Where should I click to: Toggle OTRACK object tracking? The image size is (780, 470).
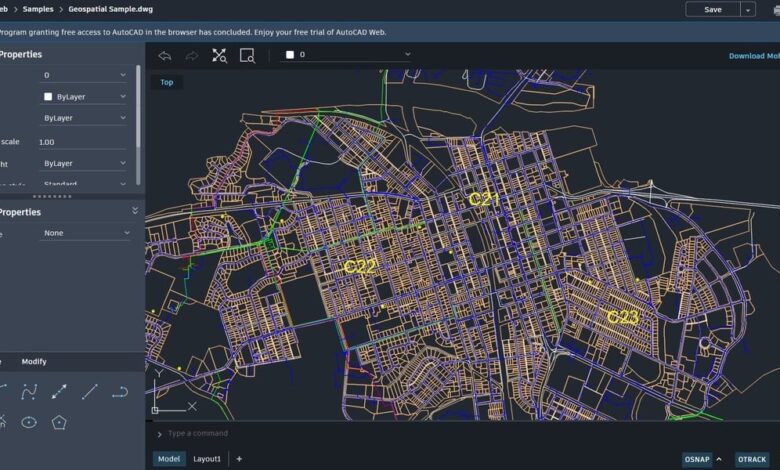[752, 459]
